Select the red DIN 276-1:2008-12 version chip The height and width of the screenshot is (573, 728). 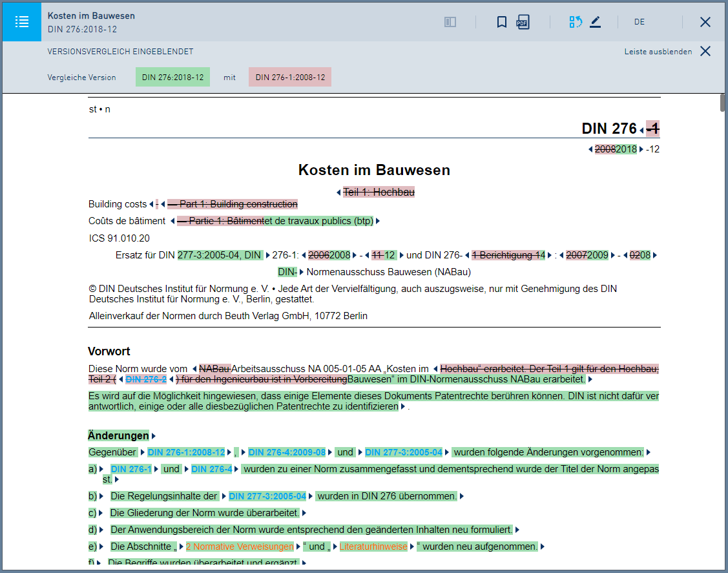(290, 77)
